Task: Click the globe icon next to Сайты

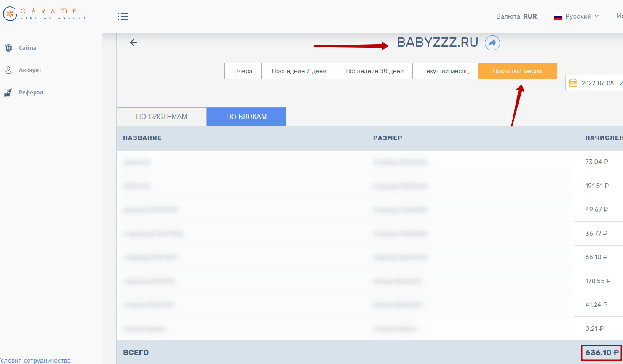Action: (x=8, y=48)
